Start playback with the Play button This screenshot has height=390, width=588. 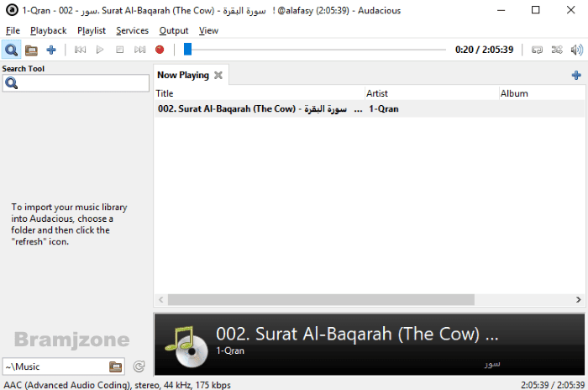(x=100, y=50)
